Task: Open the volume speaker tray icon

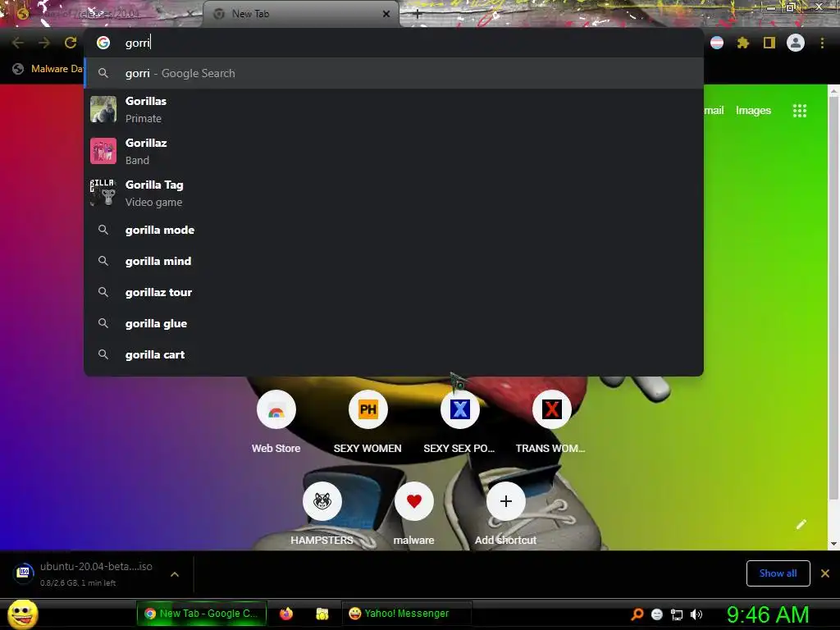Action: click(x=696, y=614)
